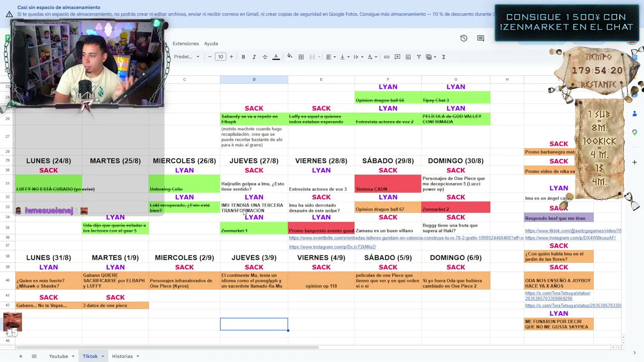This screenshot has width=644, height=362.
Task: Decrease font size with minus button
Action: click(210, 57)
